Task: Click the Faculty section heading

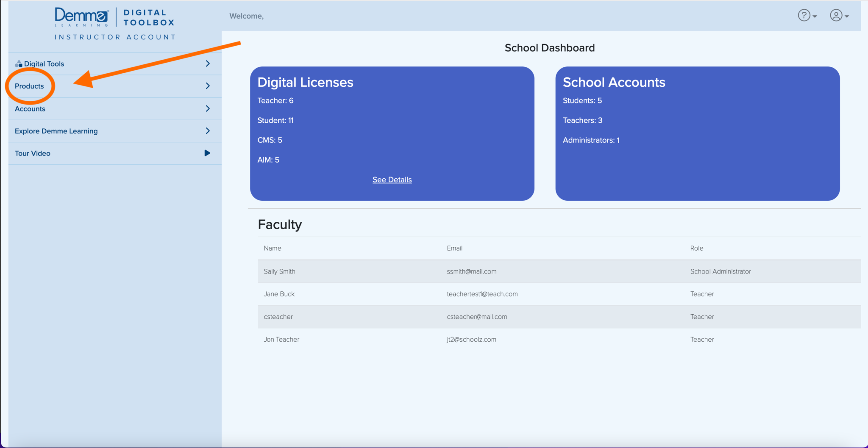Action: 280,224
